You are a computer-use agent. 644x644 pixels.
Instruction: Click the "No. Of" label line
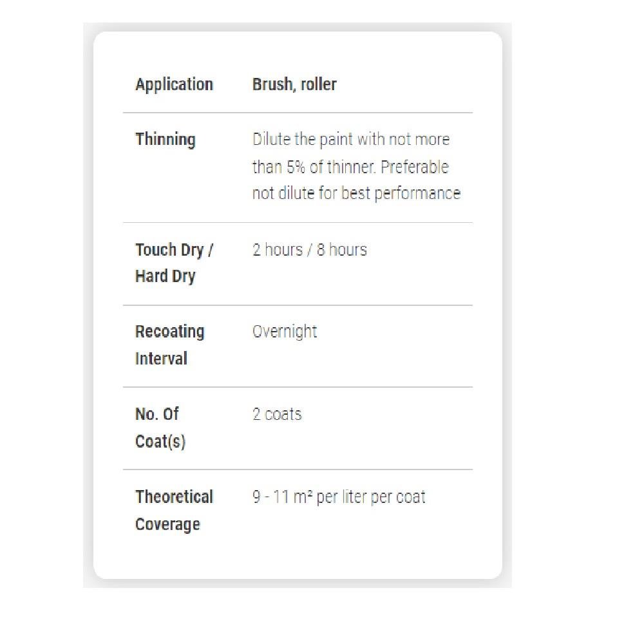(156, 414)
